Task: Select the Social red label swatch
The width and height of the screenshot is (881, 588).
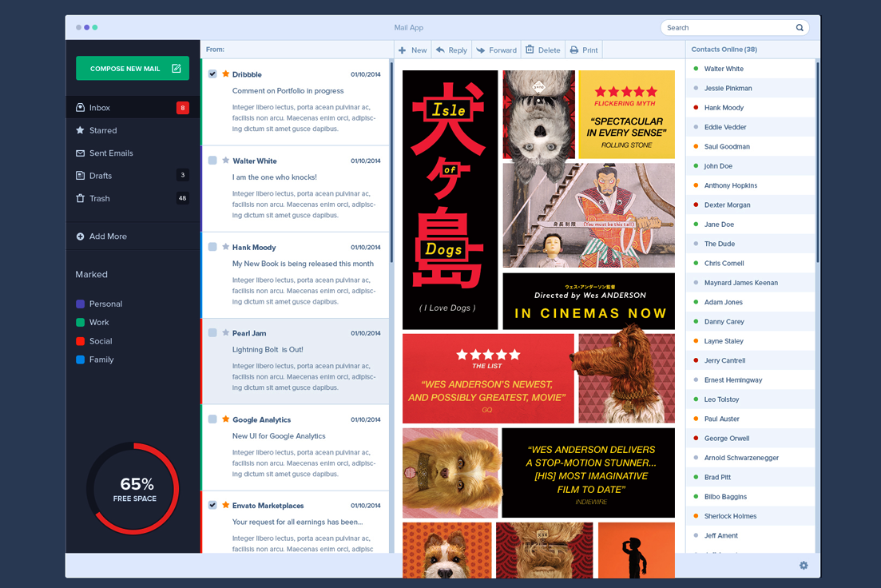Action: pos(81,341)
